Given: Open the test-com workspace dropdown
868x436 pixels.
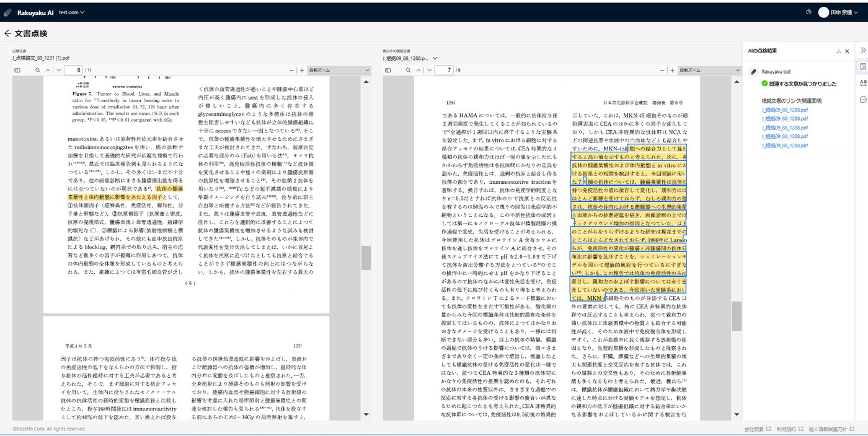Looking at the screenshot, I should (71, 12).
